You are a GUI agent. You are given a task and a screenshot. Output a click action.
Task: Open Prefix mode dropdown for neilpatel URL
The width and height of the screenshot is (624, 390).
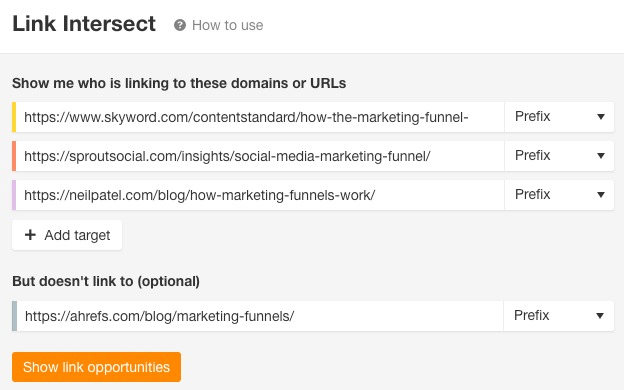[x=559, y=195]
